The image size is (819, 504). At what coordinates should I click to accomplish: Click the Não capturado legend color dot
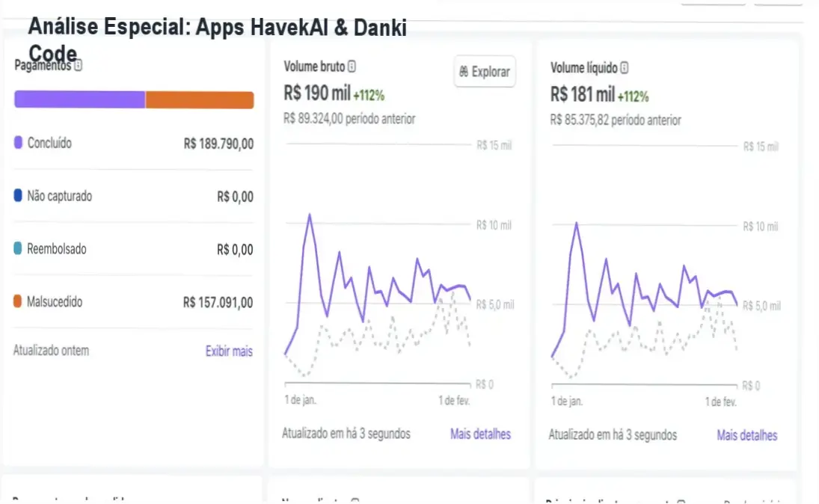(x=18, y=195)
